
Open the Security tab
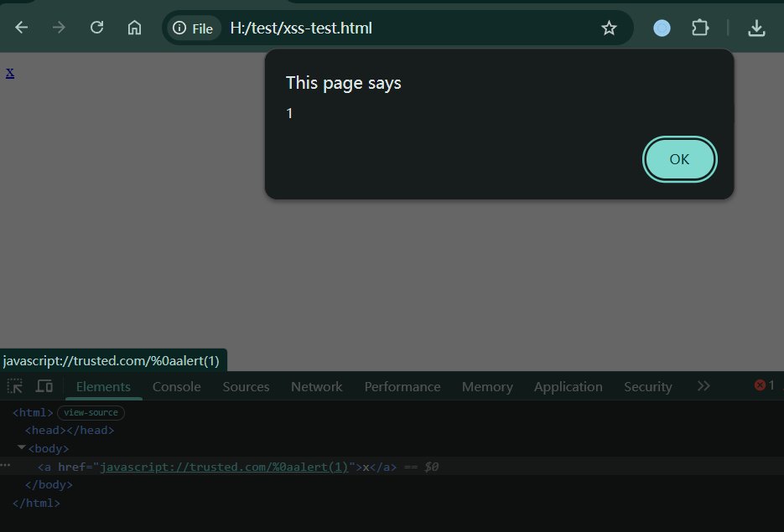(x=648, y=386)
